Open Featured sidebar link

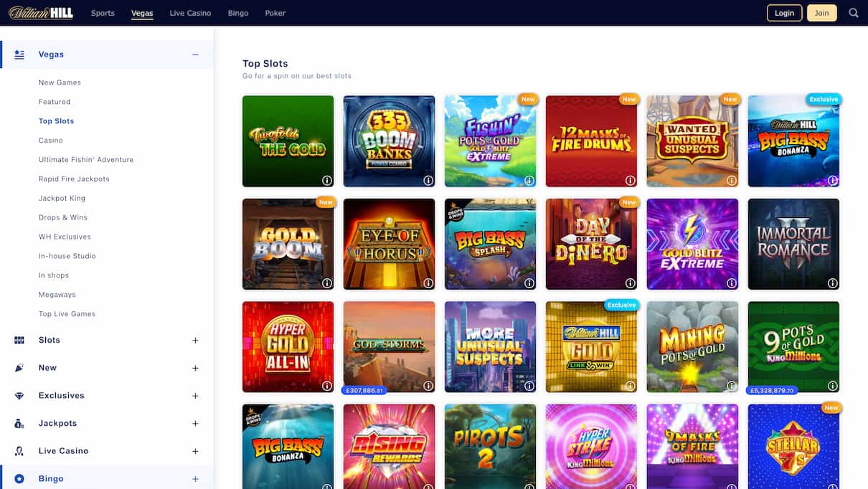coord(55,102)
